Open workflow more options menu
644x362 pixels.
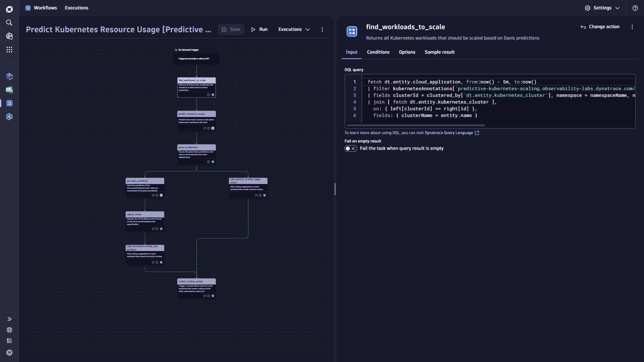[322, 29]
